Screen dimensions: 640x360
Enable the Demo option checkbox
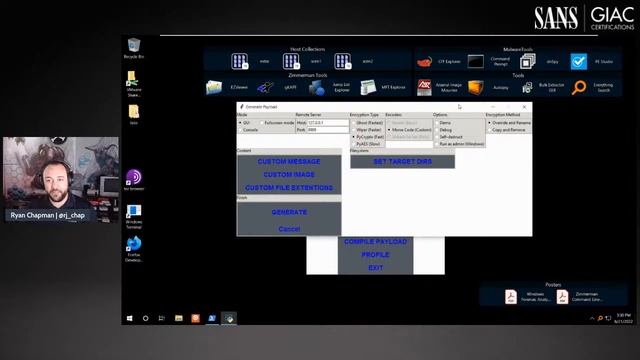pos(437,122)
